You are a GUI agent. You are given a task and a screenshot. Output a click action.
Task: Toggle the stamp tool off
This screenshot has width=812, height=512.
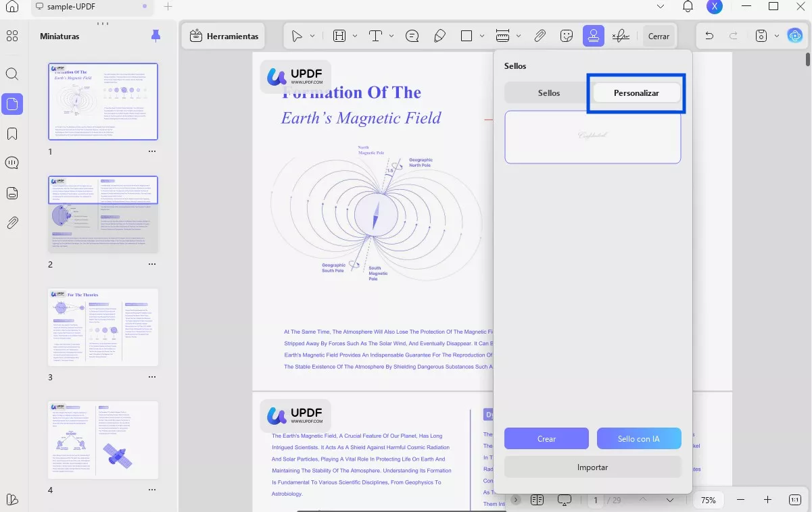[593, 36]
